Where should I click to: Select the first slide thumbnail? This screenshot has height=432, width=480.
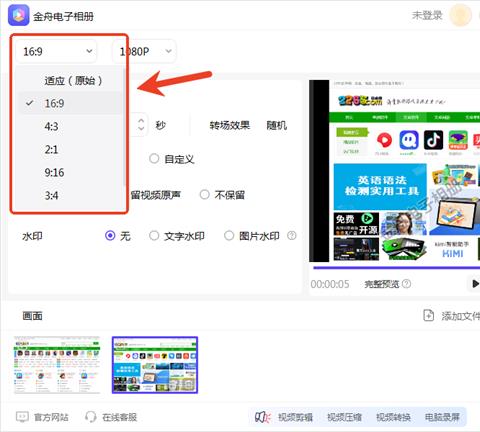pyautogui.click(x=57, y=365)
